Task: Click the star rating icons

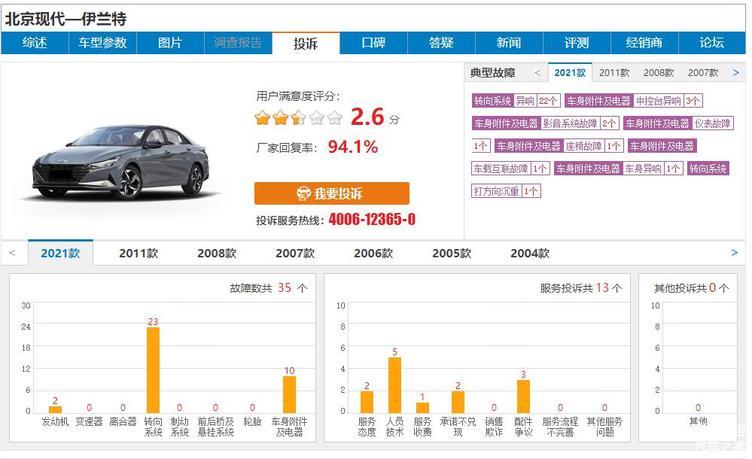Action: (x=299, y=118)
